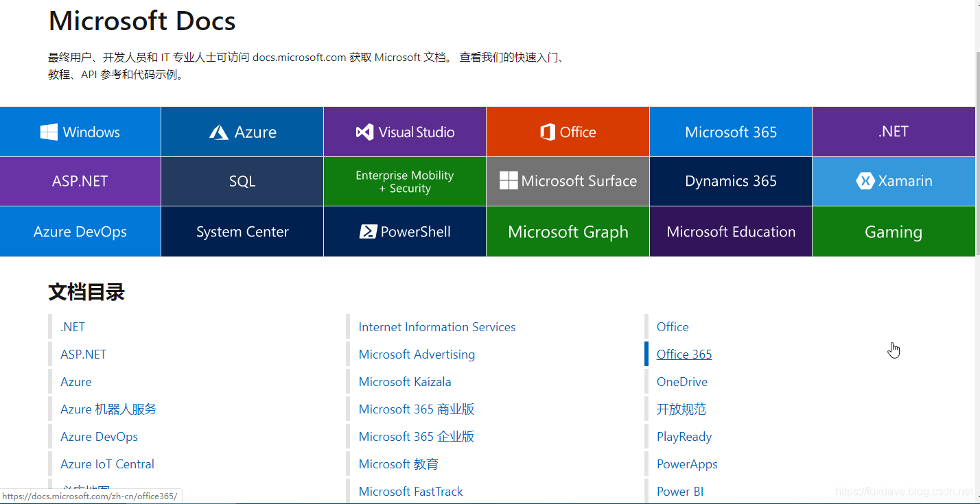The height and width of the screenshot is (504, 980).
Task: Open Microsoft 365 商业版 link
Action: [x=417, y=409]
